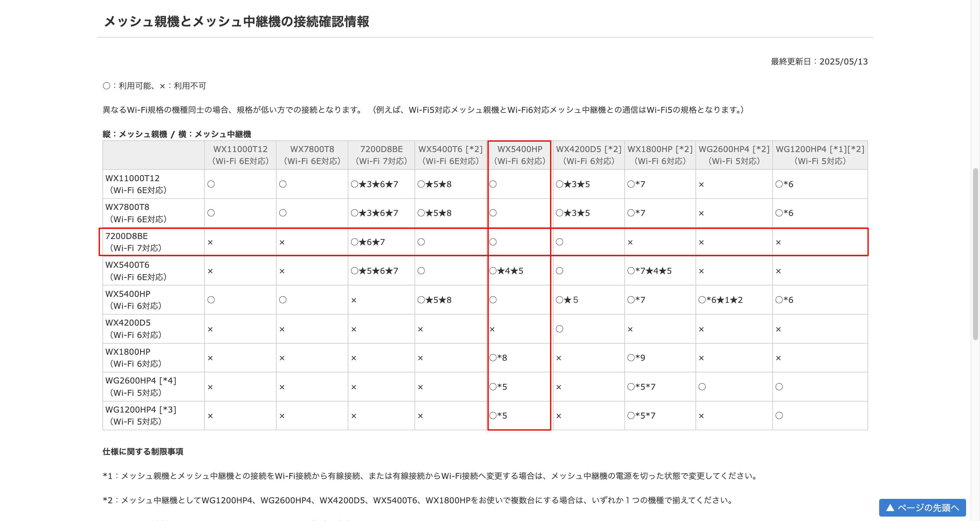This screenshot has width=980, height=521.
Task: Click the WG1200HP4 [*3] row label
Action: coord(154,416)
